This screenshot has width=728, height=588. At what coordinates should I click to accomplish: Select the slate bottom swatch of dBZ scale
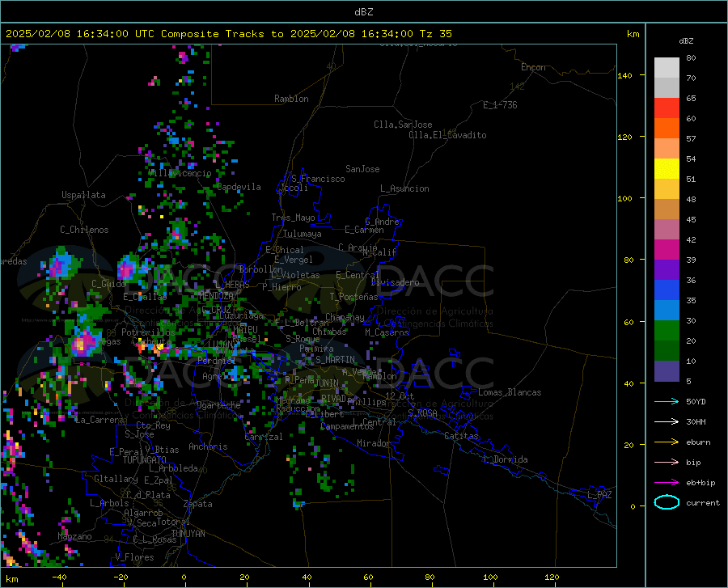click(667, 370)
